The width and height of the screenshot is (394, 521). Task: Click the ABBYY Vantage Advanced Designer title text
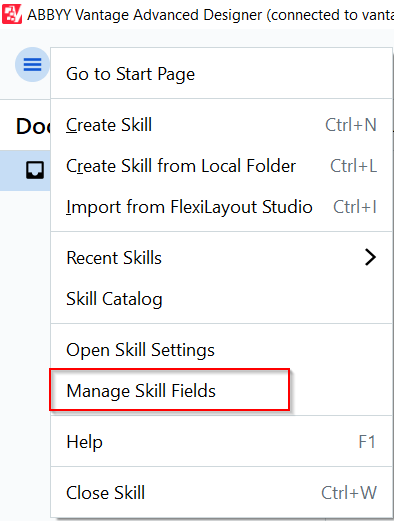(210, 15)
